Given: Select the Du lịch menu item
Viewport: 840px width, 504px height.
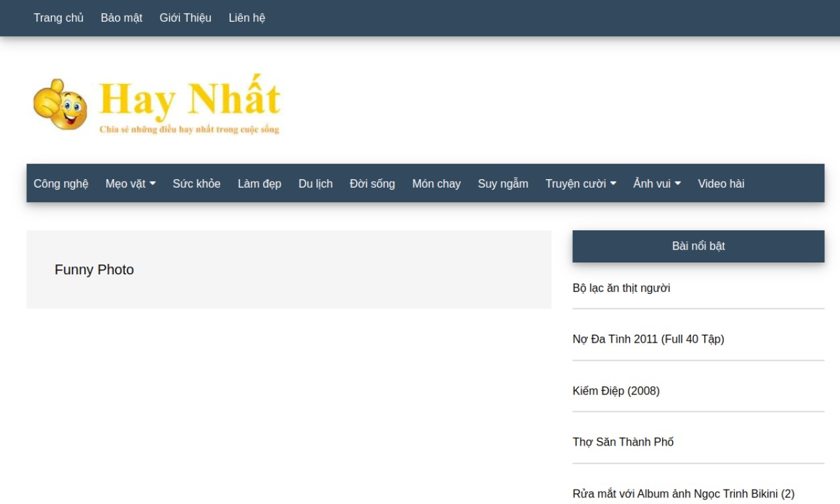Looking at the screenshot, I should pyautogui.click(x=316, y=184).
